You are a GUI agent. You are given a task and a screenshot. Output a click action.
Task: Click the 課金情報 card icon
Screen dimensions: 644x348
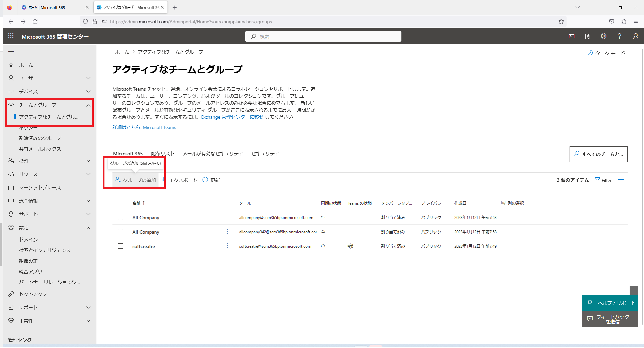(x=11, y=201)
